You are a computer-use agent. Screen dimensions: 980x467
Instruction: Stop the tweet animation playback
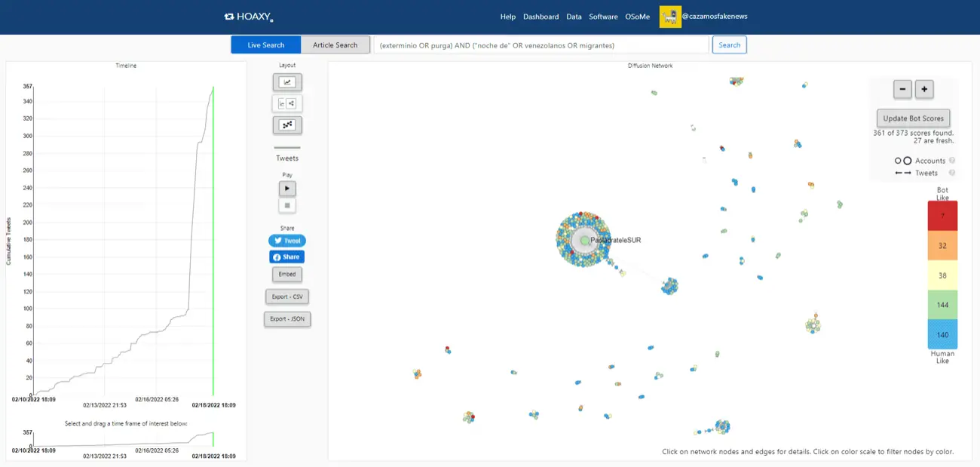click(287, 205)
